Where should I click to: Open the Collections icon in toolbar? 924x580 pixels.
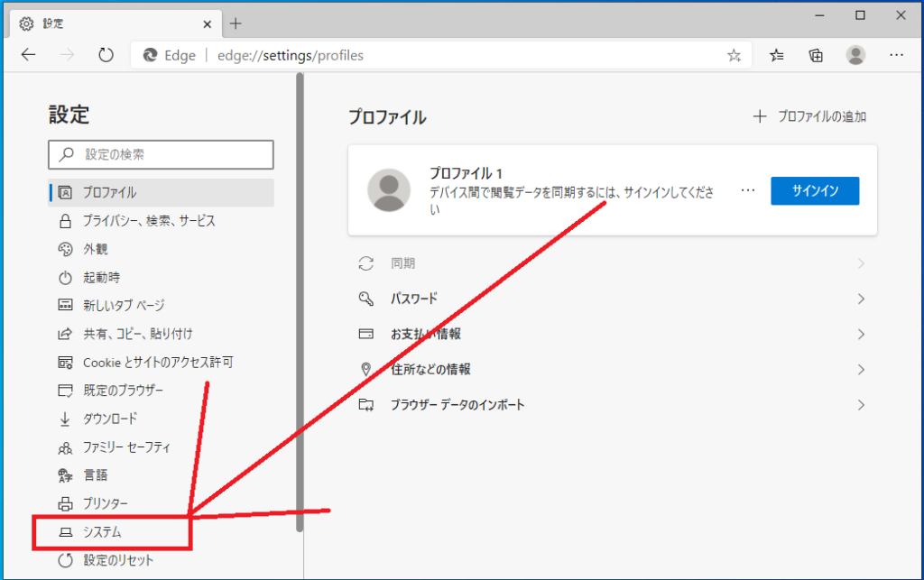[816, 55]
